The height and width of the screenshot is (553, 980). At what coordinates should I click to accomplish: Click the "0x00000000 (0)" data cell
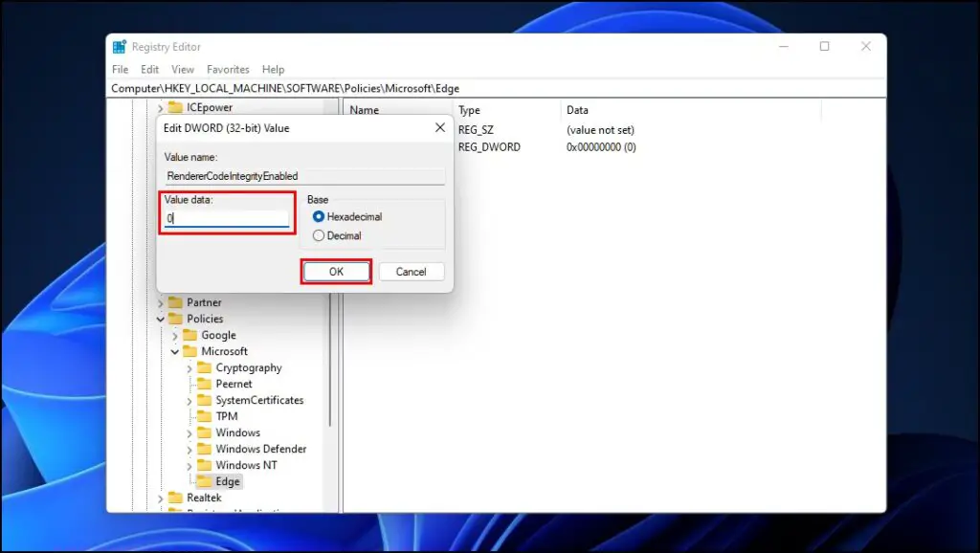[601, 147]
